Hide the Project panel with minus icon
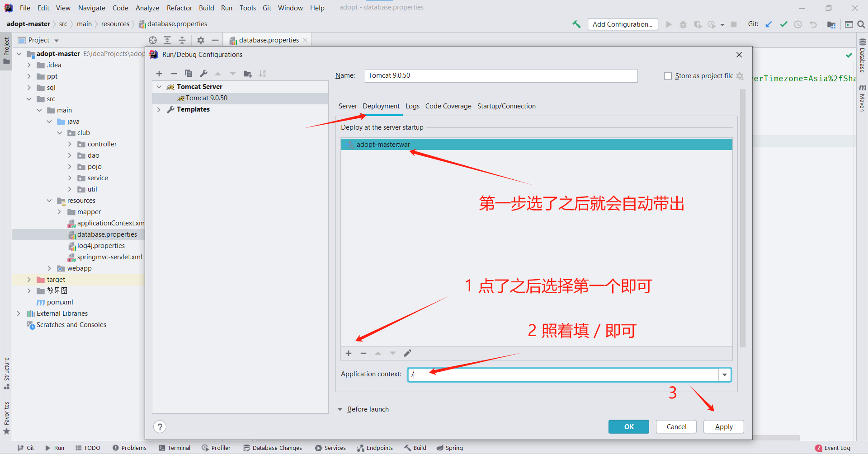868x454 pixels. coord(215,40)
